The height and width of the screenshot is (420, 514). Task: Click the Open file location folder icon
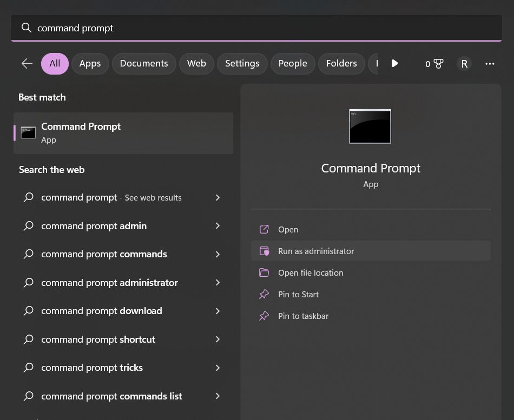[x=264, y=273]
